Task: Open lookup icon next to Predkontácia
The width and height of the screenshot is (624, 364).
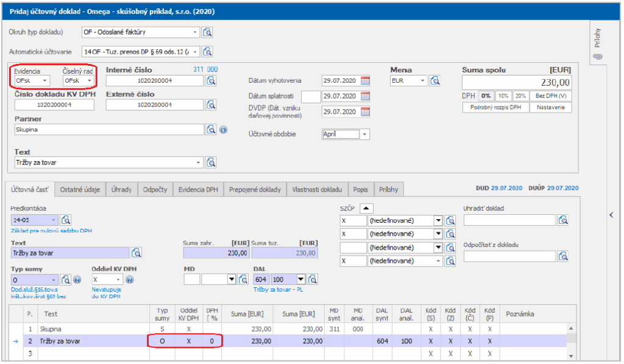Action: pos(66,220)
